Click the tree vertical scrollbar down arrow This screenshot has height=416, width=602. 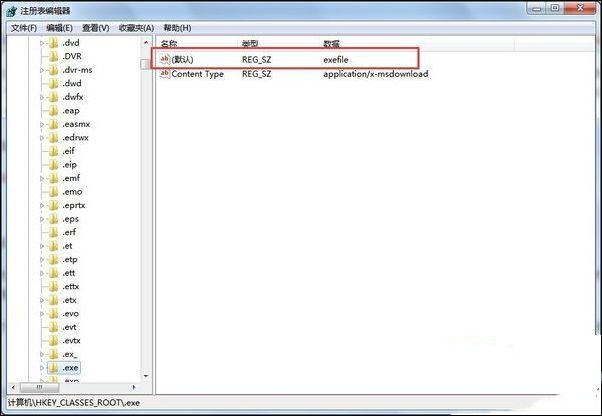(146, 376)
